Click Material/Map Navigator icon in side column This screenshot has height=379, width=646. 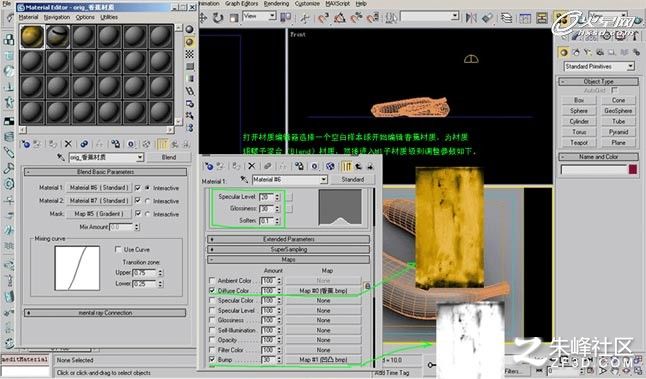click(190, 128)
